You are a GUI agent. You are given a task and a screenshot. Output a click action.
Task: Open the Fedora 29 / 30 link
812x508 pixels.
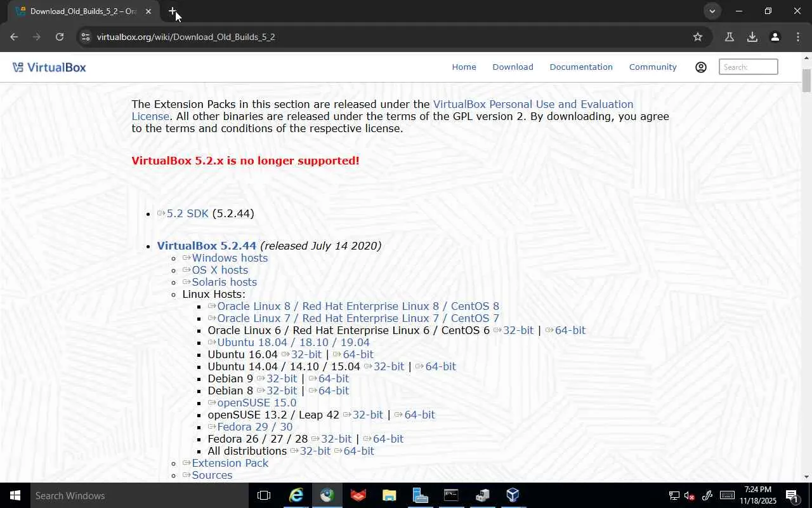click(x=250, y=427)
